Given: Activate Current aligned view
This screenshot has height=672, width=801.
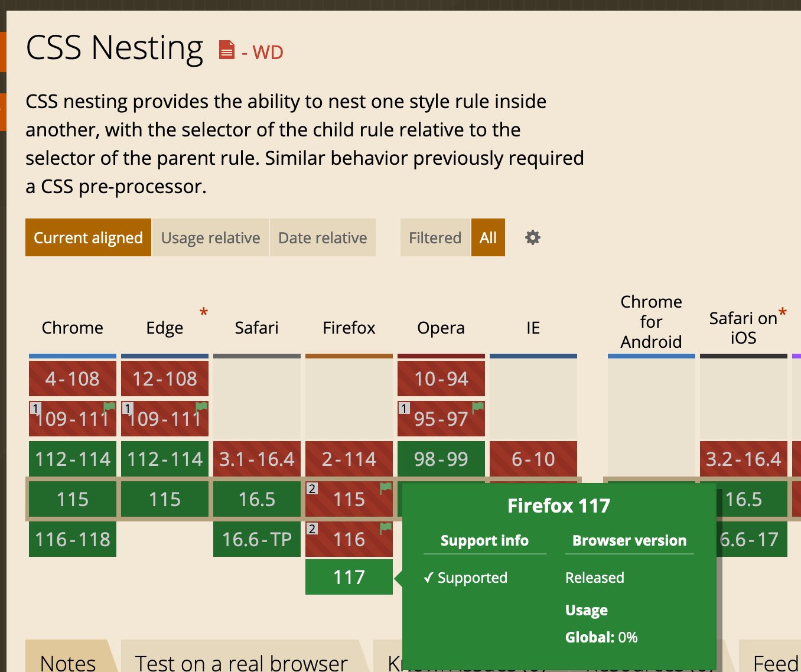Looking at the screenshot, I should pyautogui.click(x=88, y=237).
